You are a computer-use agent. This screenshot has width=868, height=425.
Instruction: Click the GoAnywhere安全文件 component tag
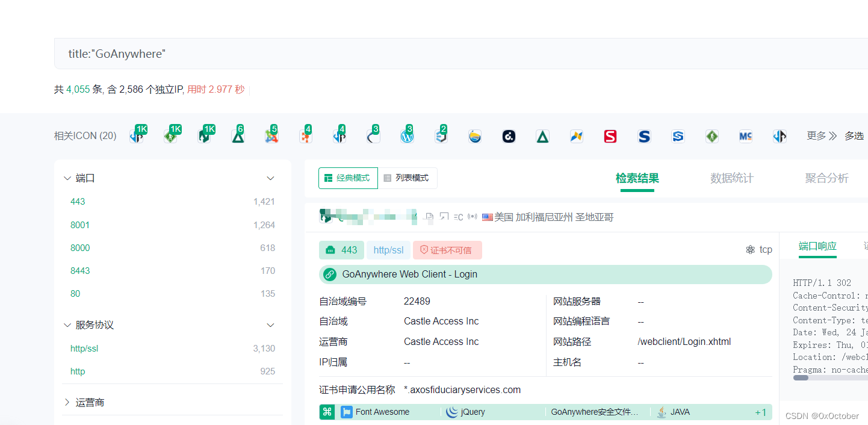(x=594, y=412)
